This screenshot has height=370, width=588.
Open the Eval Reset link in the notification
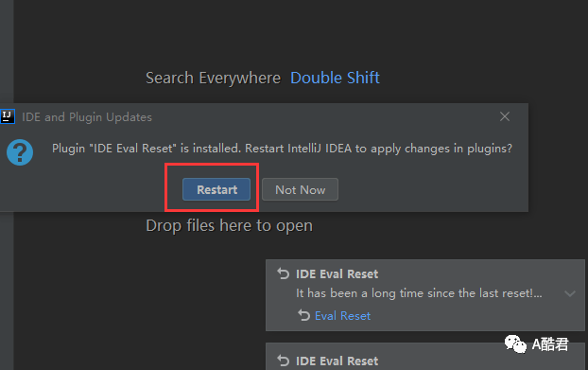[x=342, y=316]
